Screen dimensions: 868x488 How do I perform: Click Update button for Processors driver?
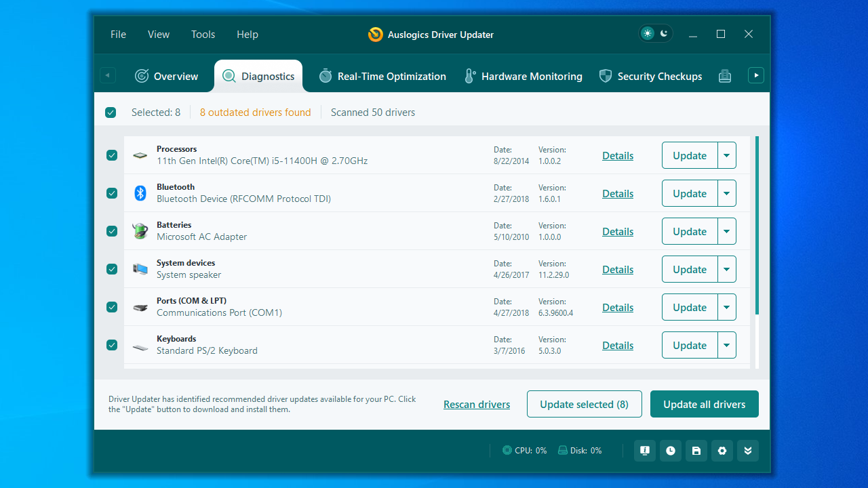point(690,155)
